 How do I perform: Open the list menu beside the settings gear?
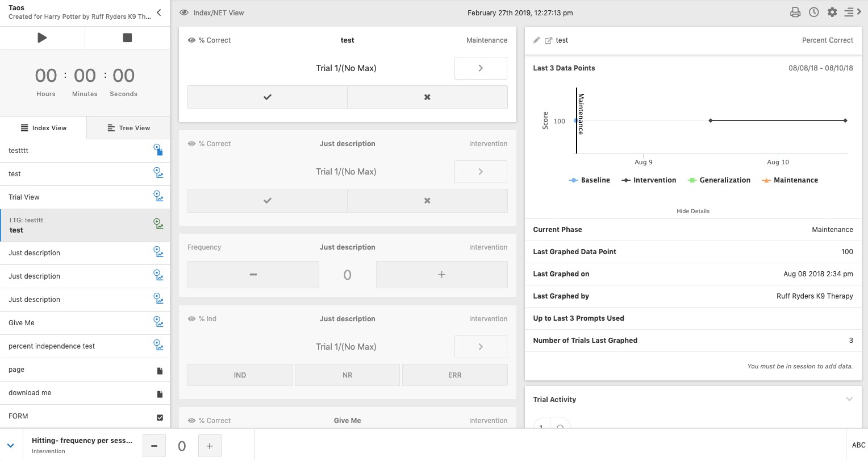pos(850,11)
